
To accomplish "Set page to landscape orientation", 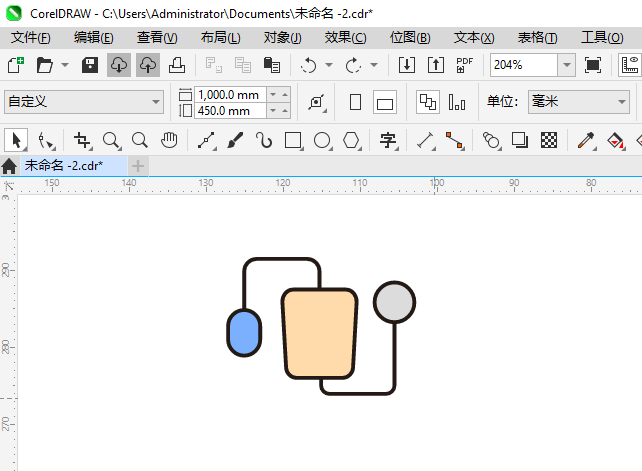I will coord(385,102).
